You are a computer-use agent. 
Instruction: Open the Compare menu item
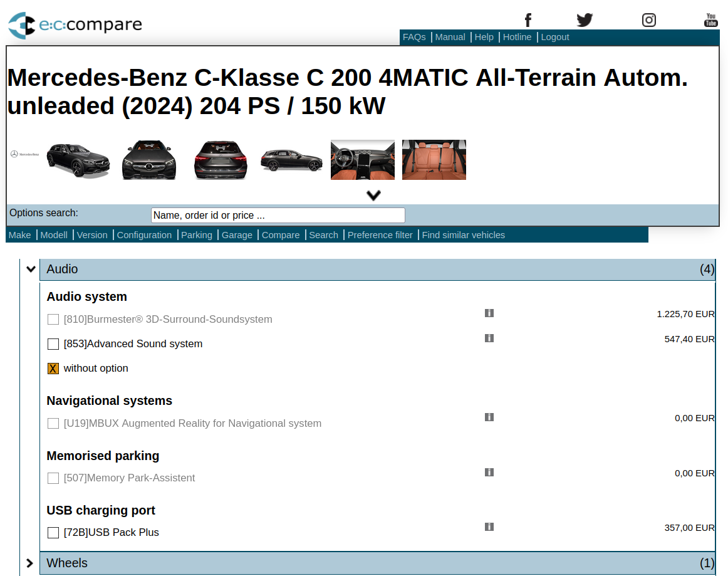[x=281, y=235]
